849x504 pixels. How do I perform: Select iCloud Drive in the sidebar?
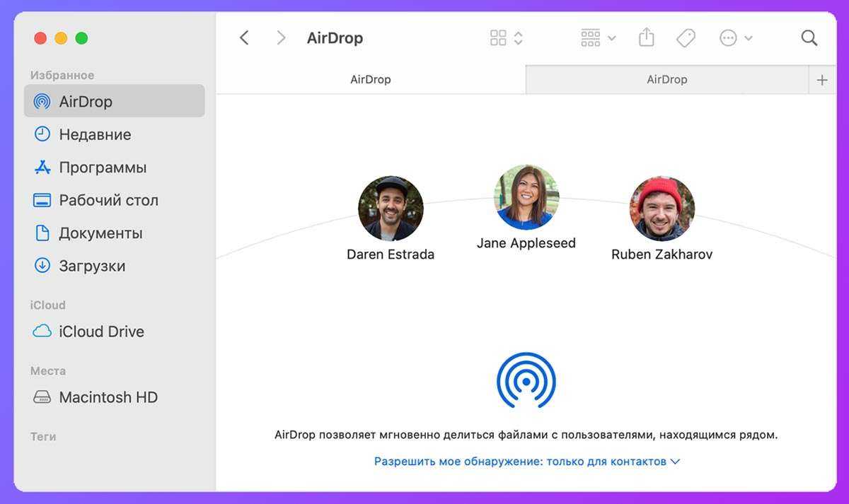coord(101,332)
